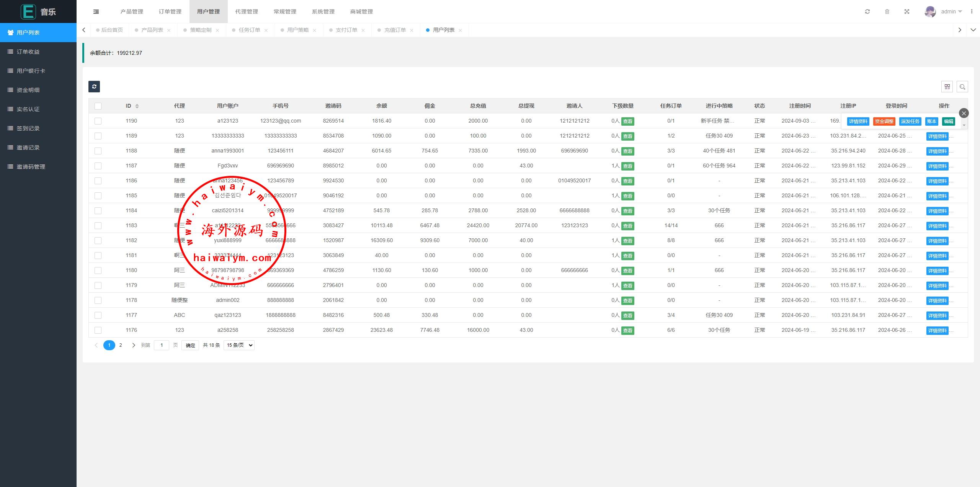980x487 pixels.
Task: Expand the admin user dropdown
Action: pyautogui.click(x=951, y=11)
